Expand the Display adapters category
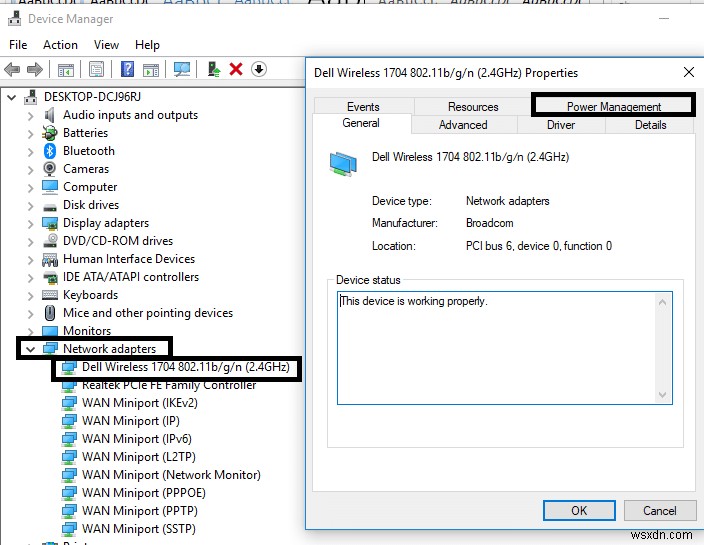This screenshot has width=704, height=545. point(30,224)
